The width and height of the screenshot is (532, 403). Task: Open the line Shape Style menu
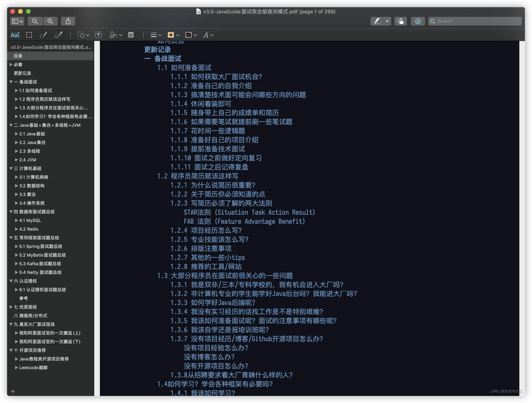[x=156, y=35]
